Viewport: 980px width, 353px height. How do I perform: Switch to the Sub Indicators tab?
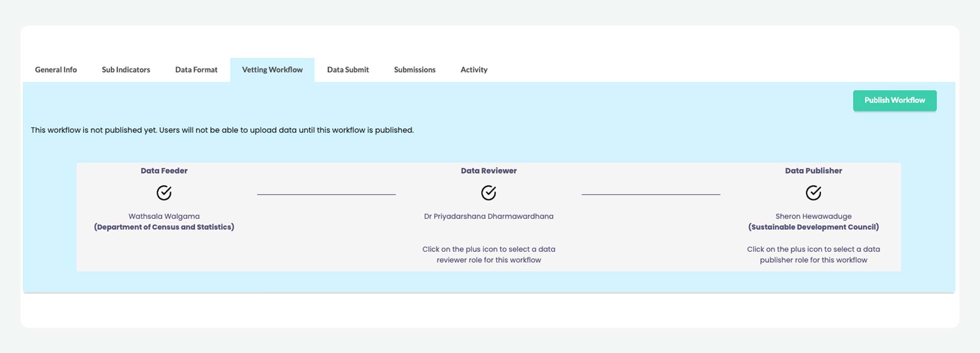click(x=126, y=69)
